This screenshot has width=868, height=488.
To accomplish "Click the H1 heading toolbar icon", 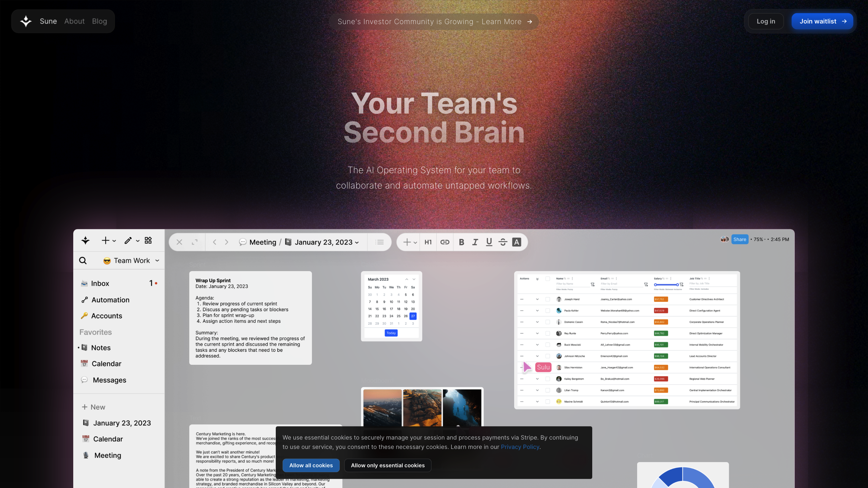I will click(428, 242).
